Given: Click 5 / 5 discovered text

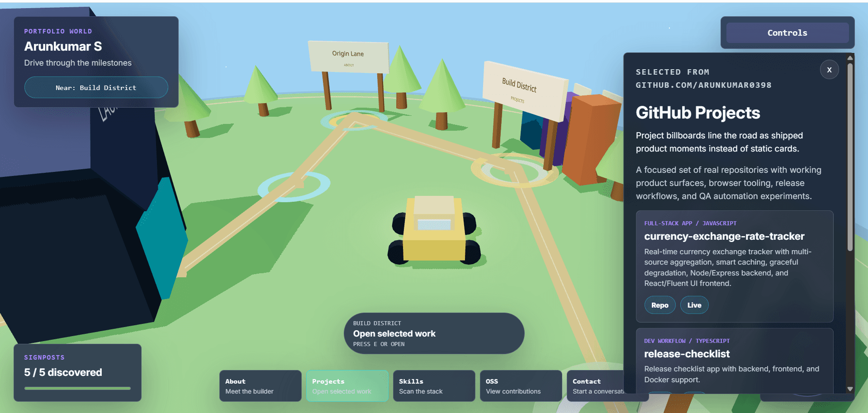Looking at the screenshot, I should (63, 372).
